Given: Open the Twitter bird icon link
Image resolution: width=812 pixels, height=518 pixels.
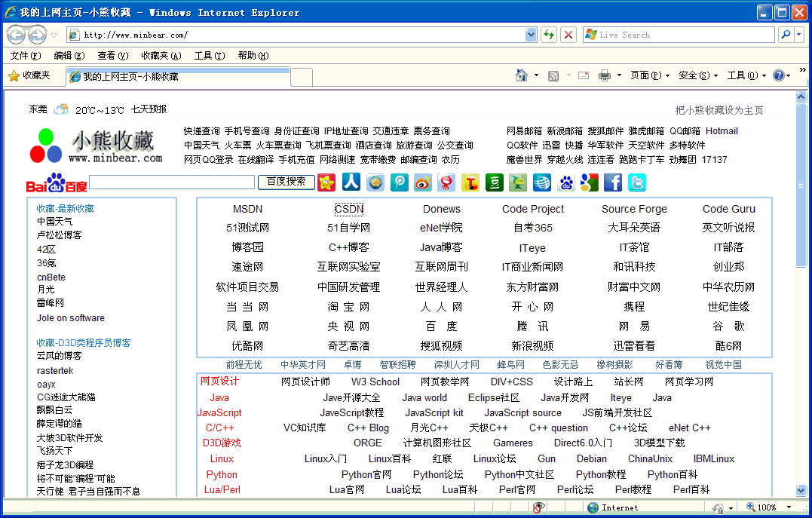Looking at the screenshot, I should point(637,182).
